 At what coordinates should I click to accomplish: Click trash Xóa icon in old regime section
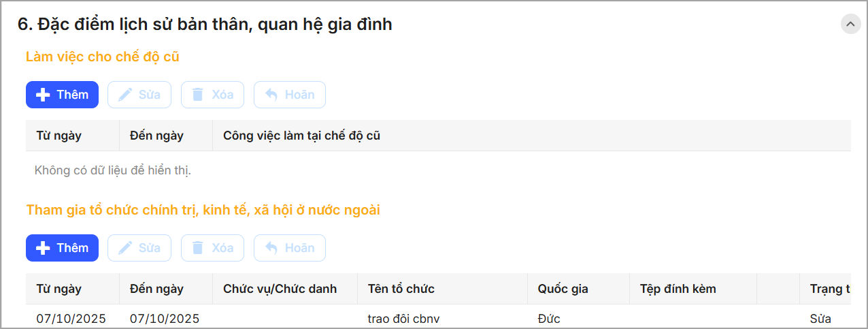pos(198,95)
